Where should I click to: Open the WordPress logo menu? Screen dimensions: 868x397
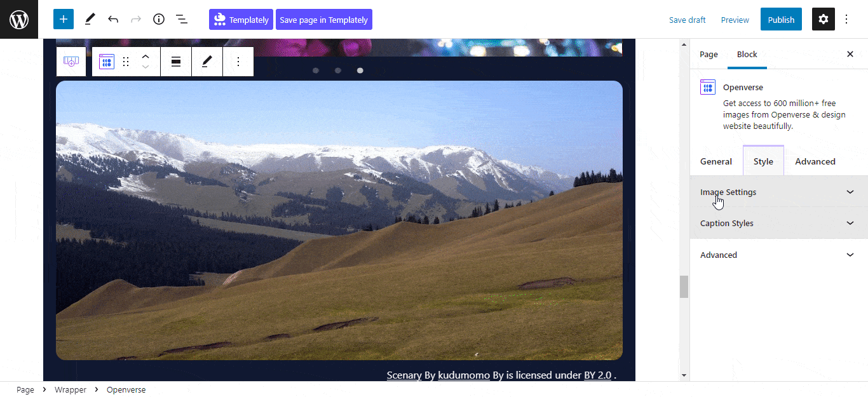coord(19,19)
